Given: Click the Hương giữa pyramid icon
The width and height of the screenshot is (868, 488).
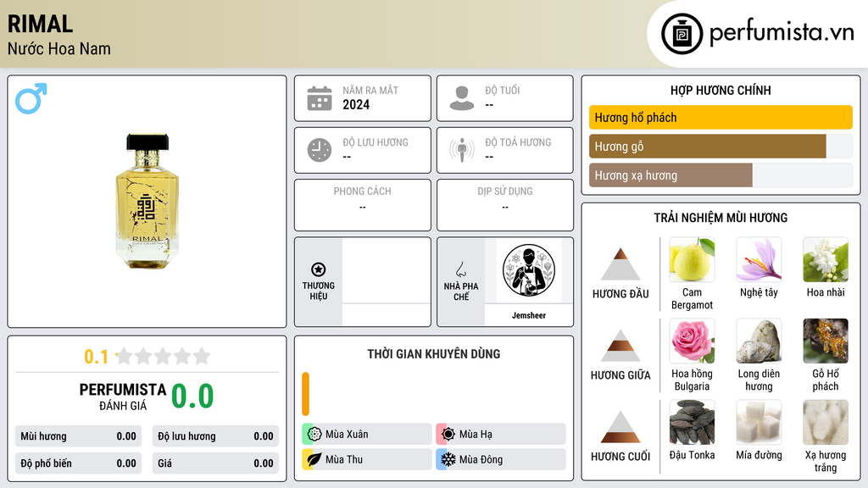Looking at the screenshot, I should click(620, 346).
